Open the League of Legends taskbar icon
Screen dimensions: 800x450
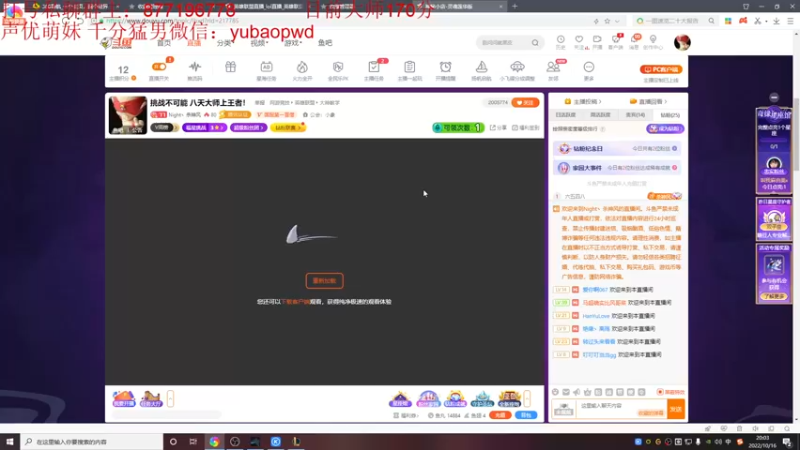click(296, 441)
